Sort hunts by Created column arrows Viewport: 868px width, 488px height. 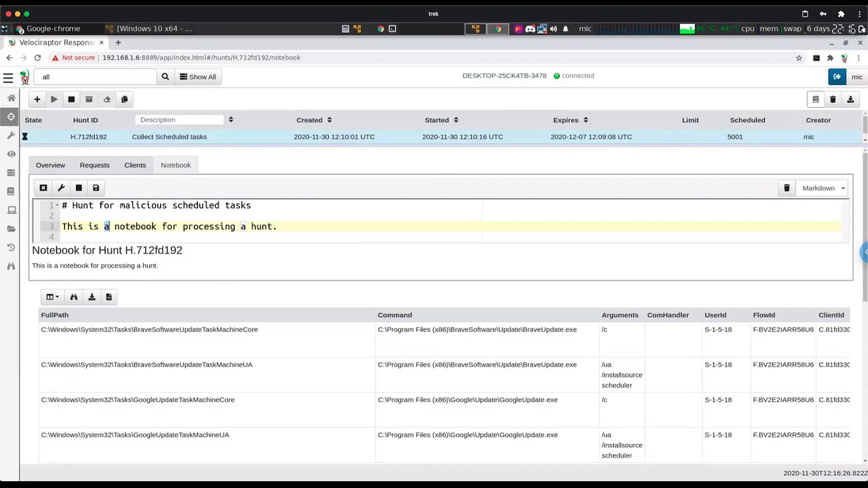[329, 120]
